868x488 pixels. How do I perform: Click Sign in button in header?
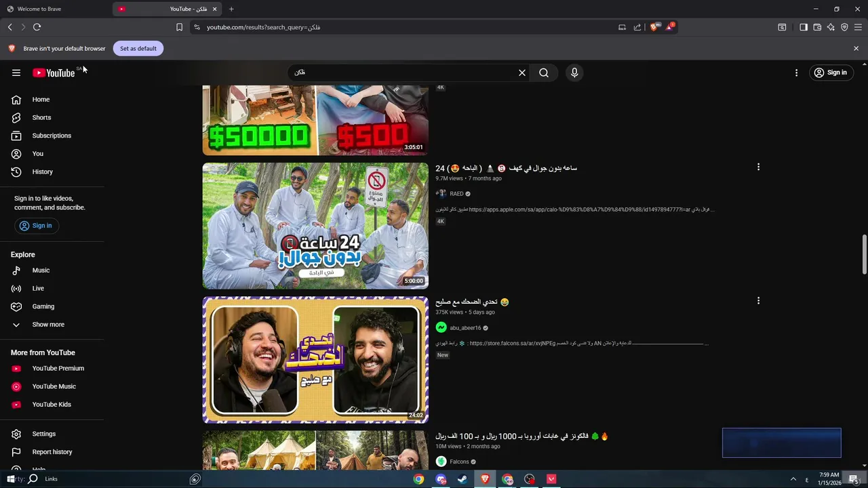coord(831,73)
